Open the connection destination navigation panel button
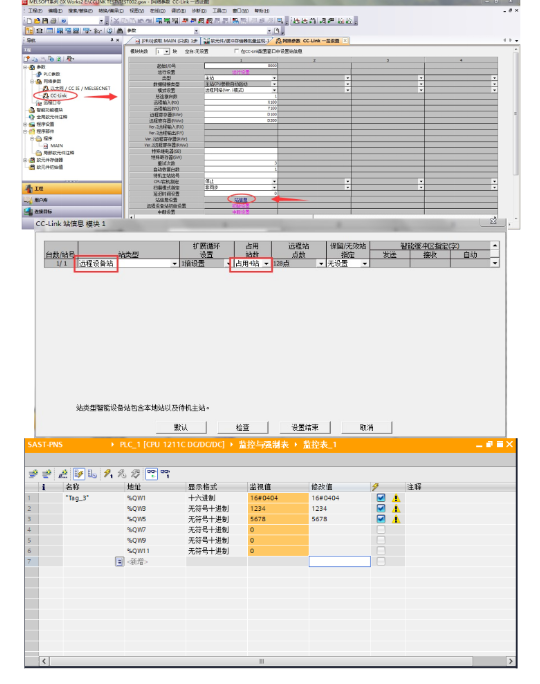Screen dimensions: 540x684 click(72, 211)
